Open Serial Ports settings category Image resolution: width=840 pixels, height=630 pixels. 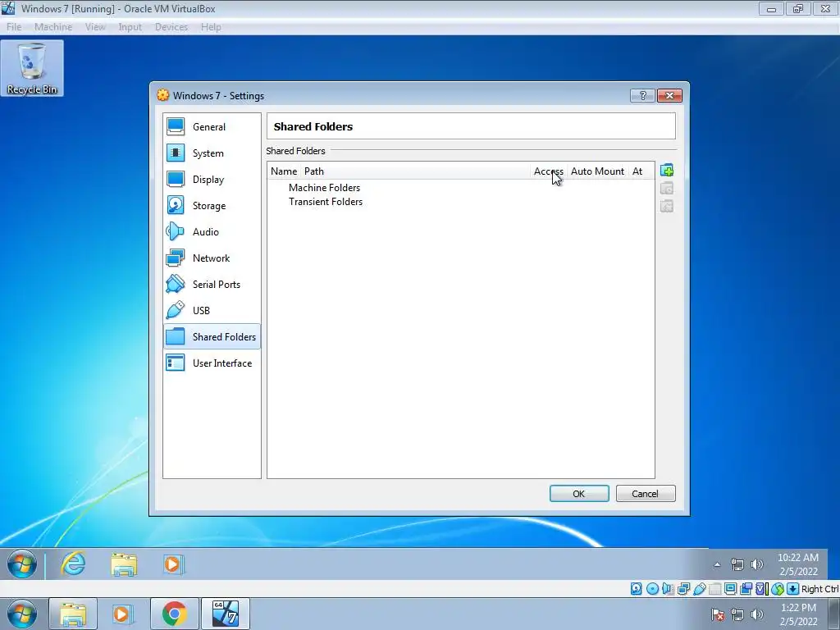coord(212,285)
